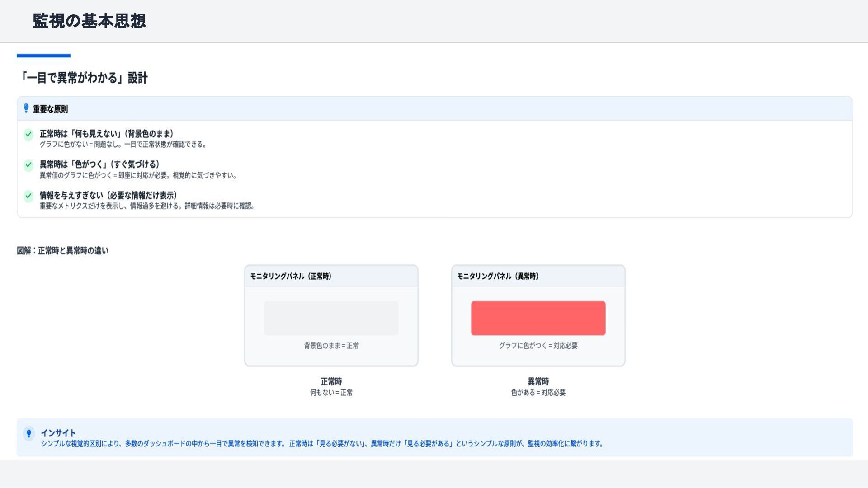Click the slide title 監視の基本思想
The height and width of the screenshot is (488, 868).
89,21
